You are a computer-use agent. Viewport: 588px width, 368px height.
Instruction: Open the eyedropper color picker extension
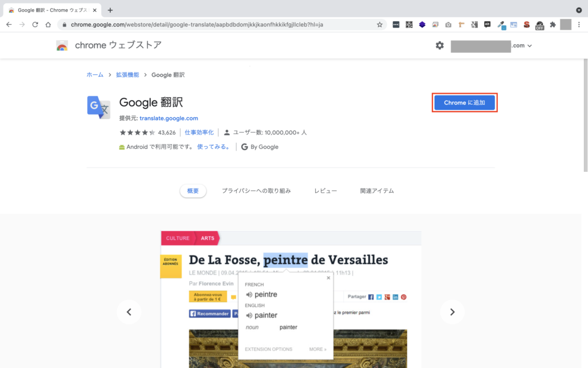[501, 25]
